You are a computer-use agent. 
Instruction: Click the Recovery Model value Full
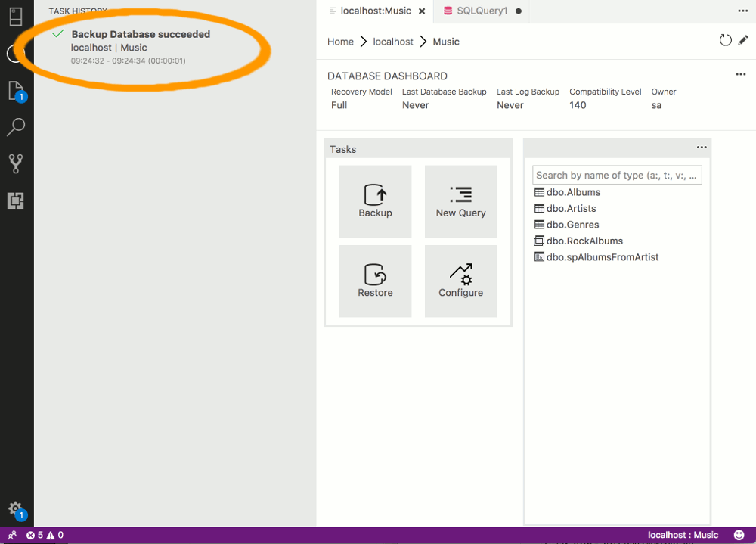point(339,105)
